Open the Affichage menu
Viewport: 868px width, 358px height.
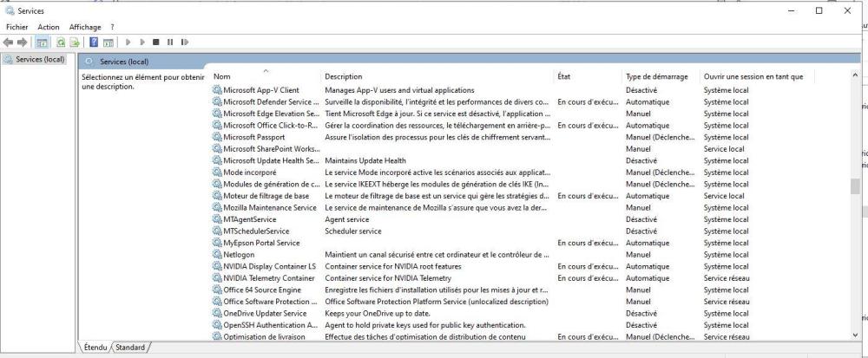tap(85, 28)
